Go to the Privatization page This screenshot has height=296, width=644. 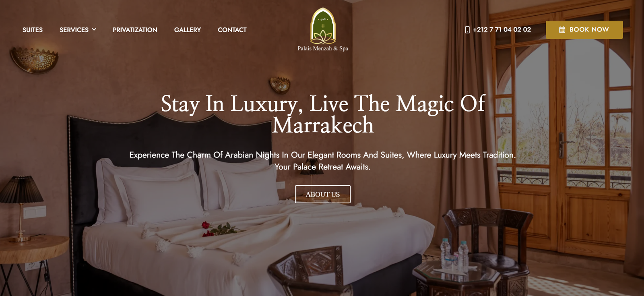(135, 30)
